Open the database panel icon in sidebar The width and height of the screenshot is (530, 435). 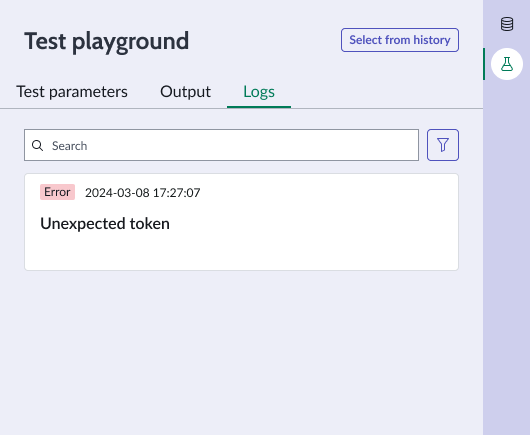[x=507, y=24]
